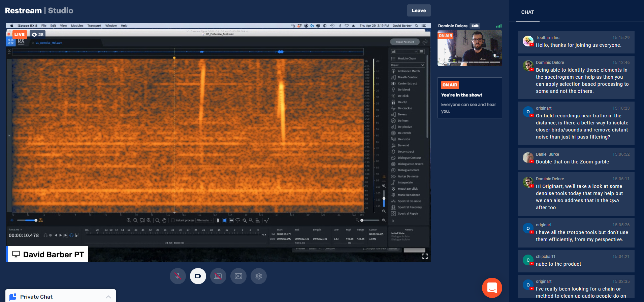Toggle frequency selection tool
This screenshot has width=644, height=302.
pyautogui.click(x=231, y=221)
